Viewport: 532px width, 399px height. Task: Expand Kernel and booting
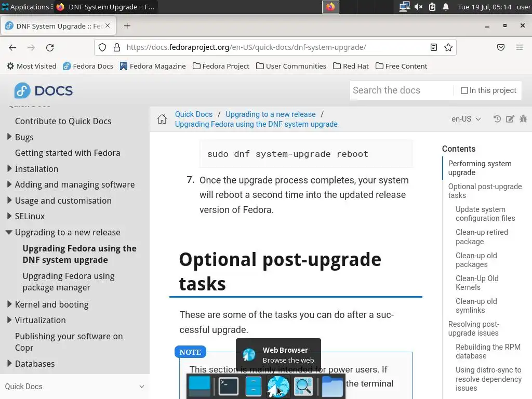pyautogui.click(x=9, y=304)
